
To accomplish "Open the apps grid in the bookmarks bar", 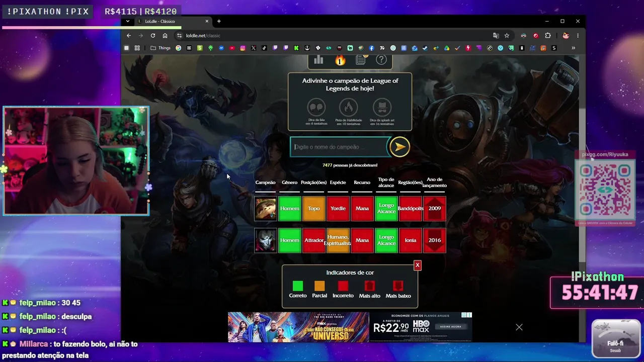I will coord(137,48).
